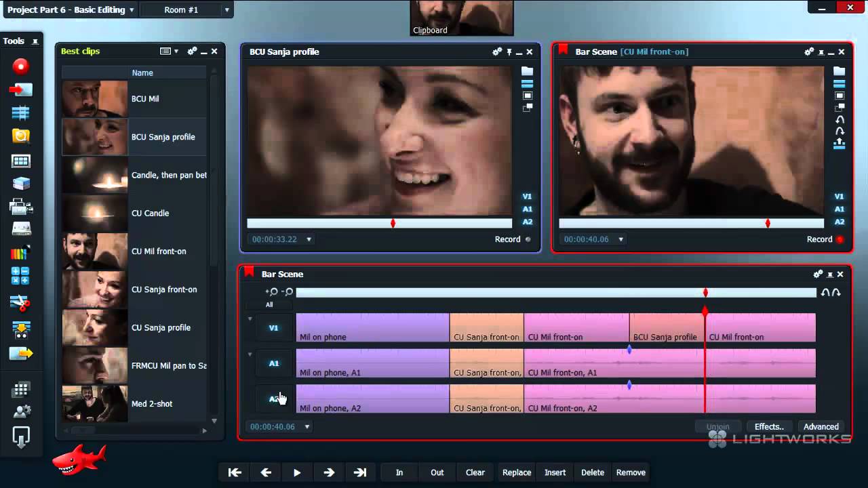Click the Remove button
This screenshot has height=488, width=868.
(631, 472)
